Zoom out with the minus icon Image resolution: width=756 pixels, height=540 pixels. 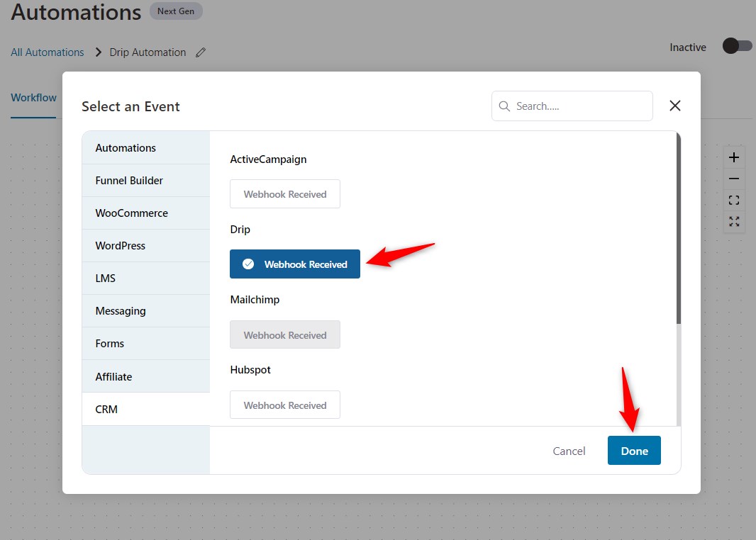(x=734, y=179)
